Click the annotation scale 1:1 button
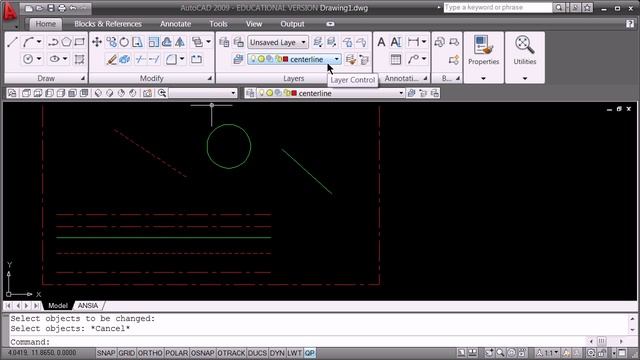 (548, 353)
